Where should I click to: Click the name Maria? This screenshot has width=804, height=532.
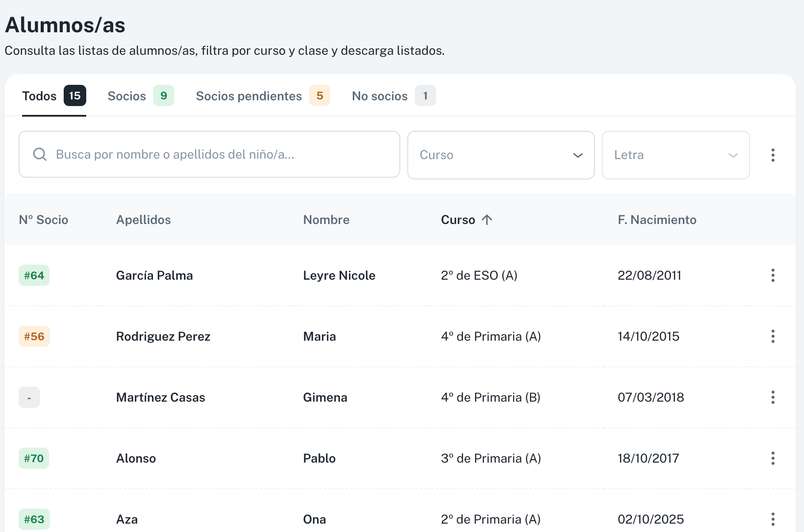click(319, 336)
